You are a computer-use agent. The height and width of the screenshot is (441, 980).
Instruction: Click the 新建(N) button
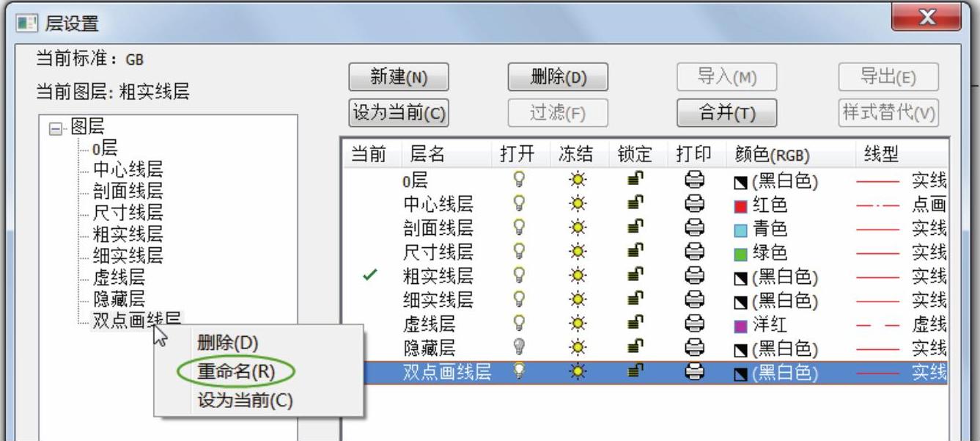(x=399, y=77)
